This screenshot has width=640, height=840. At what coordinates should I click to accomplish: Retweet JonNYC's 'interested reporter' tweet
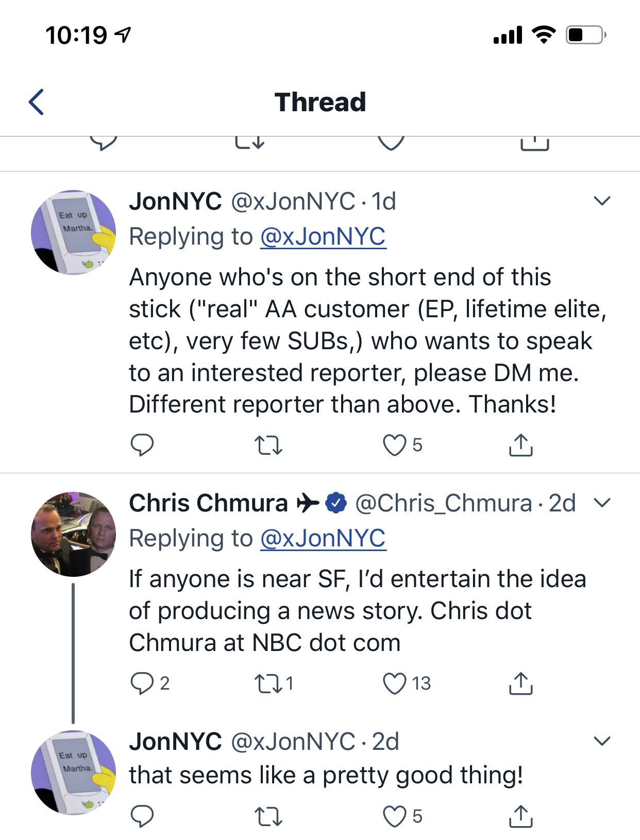[268, 445]
